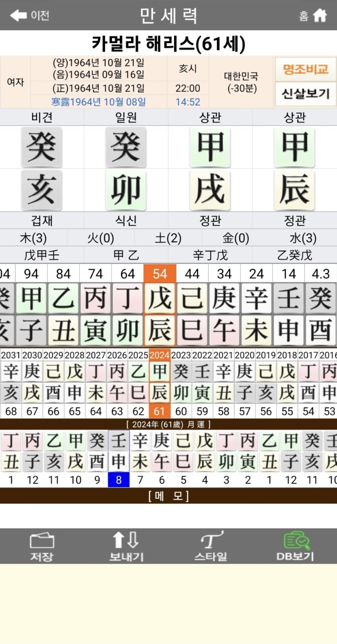Select the highlighted daeun age 54 header
337x644 pixels.
(160, 273)
